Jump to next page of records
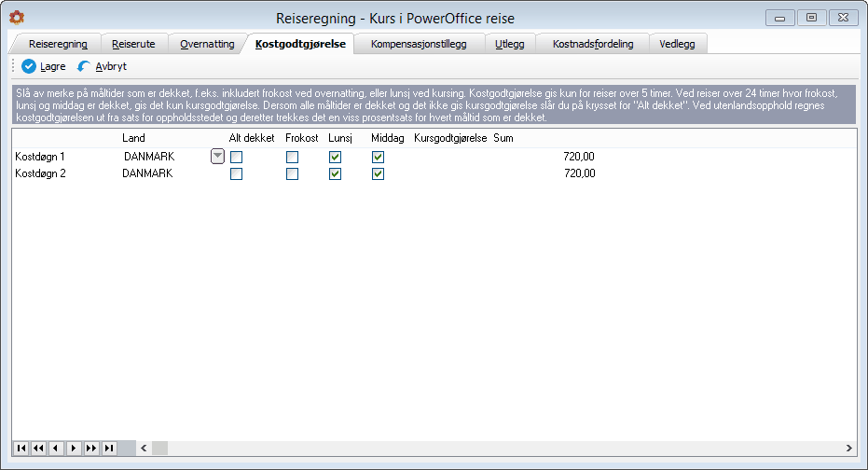The height and width of the screenshot is (470, 868). coord(91,448)
